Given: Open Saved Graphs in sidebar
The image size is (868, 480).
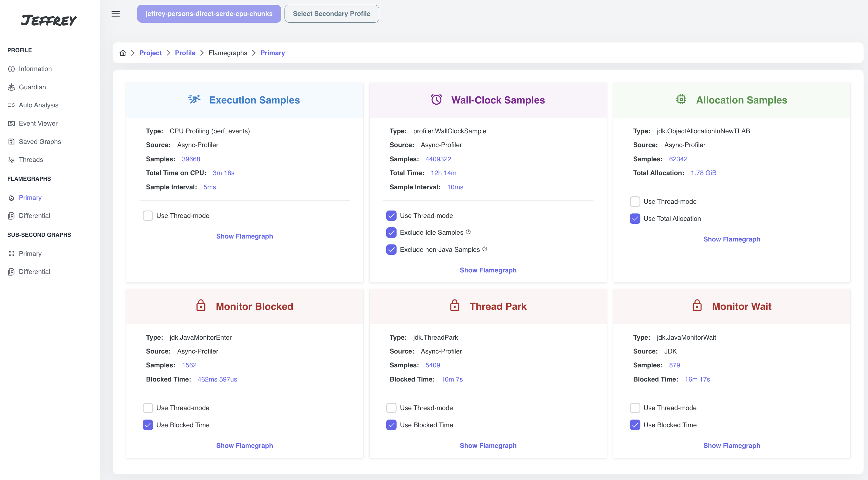Looking at the screenshot, I should click(40, 142).
